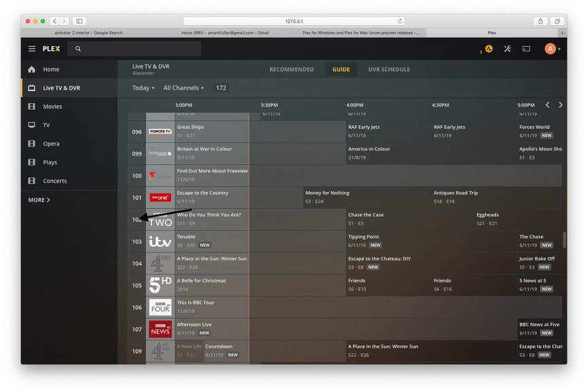This screenshot has height=392, width=588.
Task: Switch to the DVR SCHEDULE tab
Action: click(389, 69)
